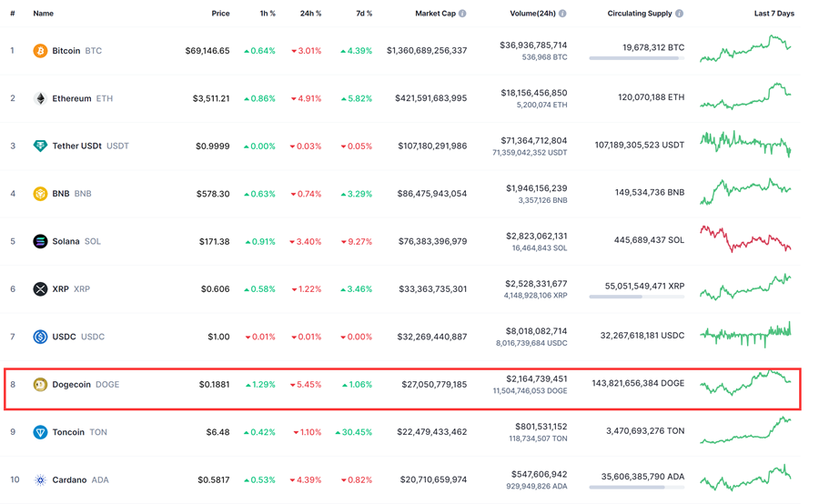Open Toncoin 7-day sparkline chart
This screenshot has height=504, width=819.
tap(745, 429)
